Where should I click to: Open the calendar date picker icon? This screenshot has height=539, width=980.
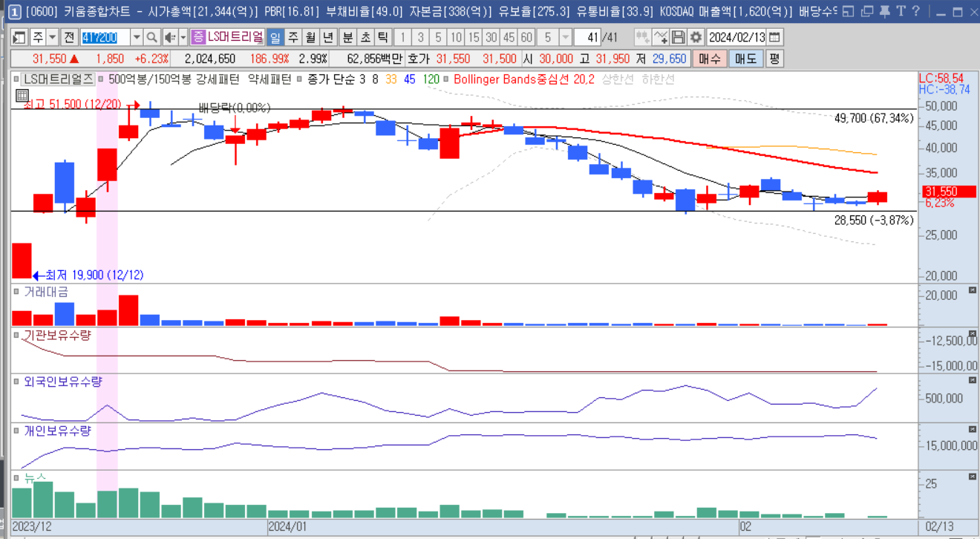774,37
